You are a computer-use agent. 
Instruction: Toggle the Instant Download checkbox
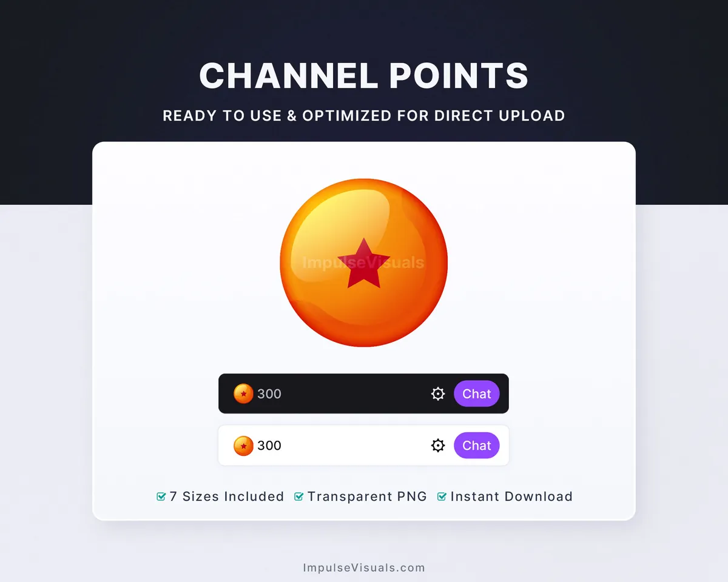point(442,497)
